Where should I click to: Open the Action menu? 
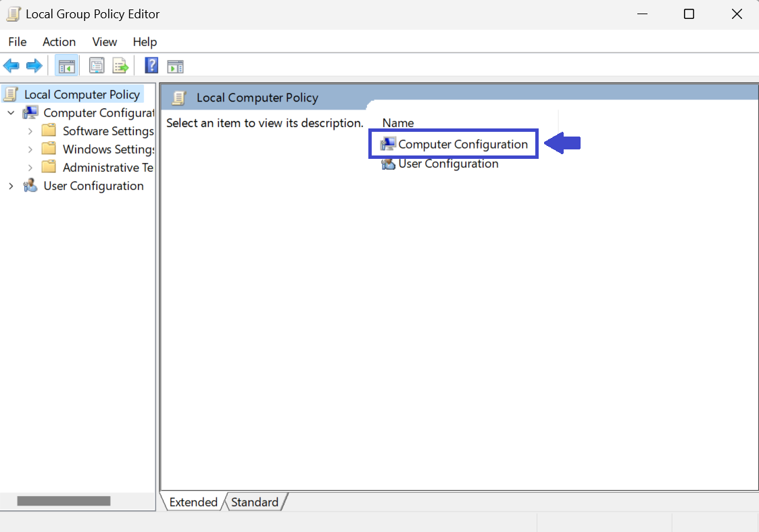(x=59, y=42)
